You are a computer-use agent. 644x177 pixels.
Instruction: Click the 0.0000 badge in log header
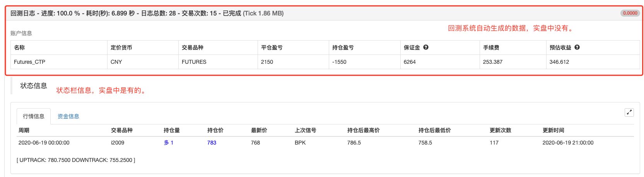click(x=630, y=13)
